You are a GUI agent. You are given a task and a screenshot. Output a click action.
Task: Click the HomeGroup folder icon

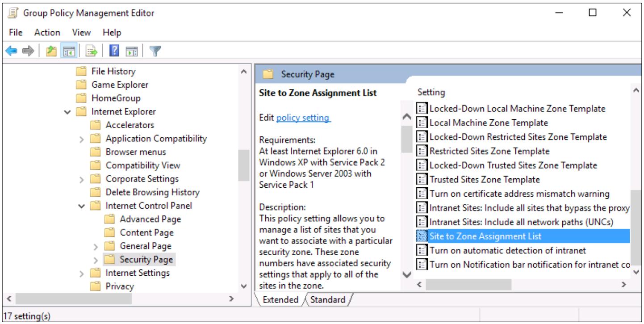pyautogui.click(x=81, y=98)
